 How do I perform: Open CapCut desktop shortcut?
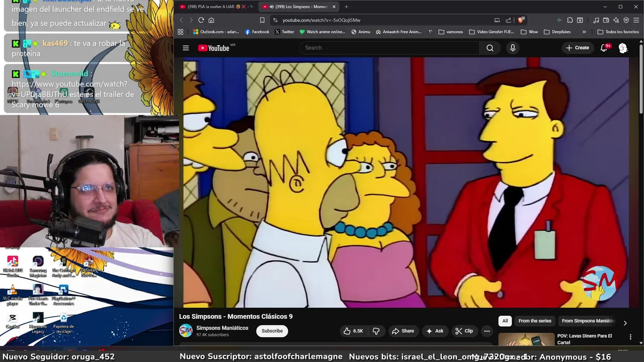pyautogui.click(x=13, y=321)
